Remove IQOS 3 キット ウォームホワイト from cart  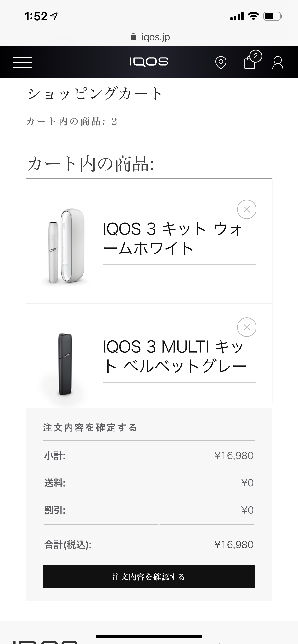[246, 209]
